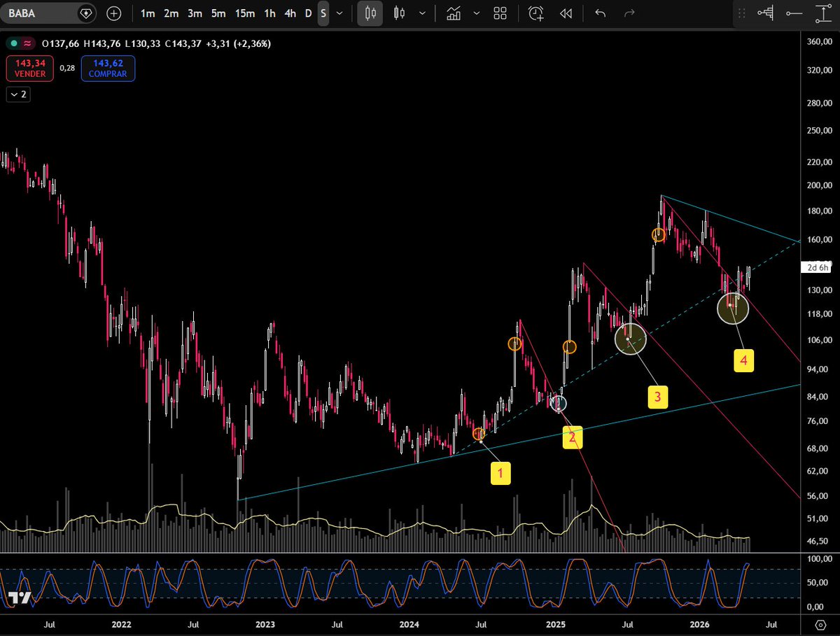This screenshot has height=636, width=840.
Task: Switch to the 1m interval
Action: (x=148, y=13)
